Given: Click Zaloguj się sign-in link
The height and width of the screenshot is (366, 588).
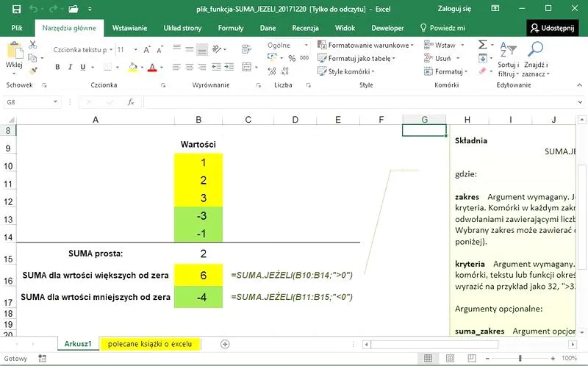Looking at the screenshot, I should coord(454,9).
